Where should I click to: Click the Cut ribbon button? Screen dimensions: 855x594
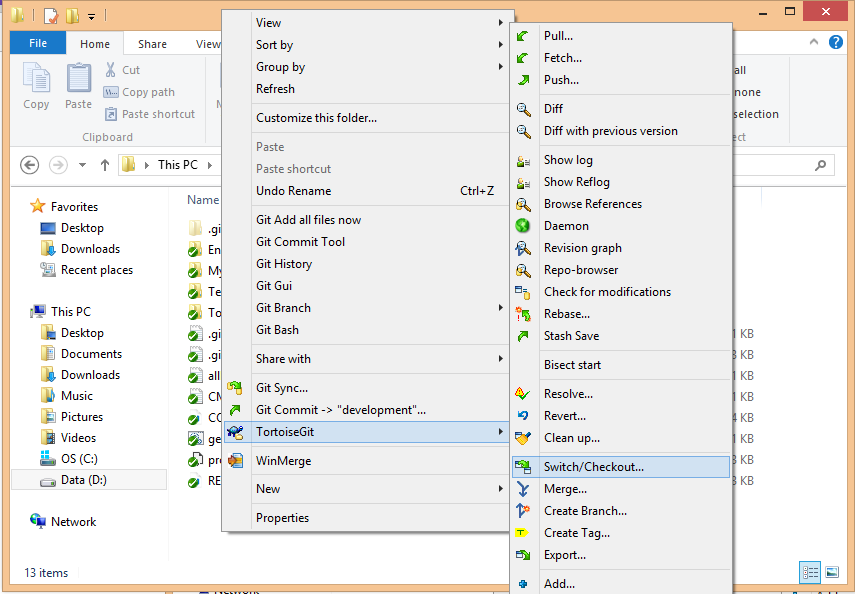122,70
